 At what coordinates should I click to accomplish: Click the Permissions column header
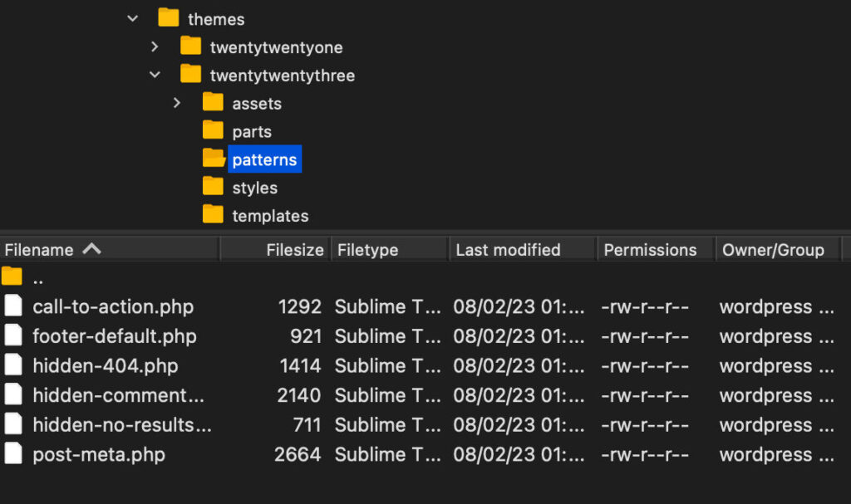[650, 250]
